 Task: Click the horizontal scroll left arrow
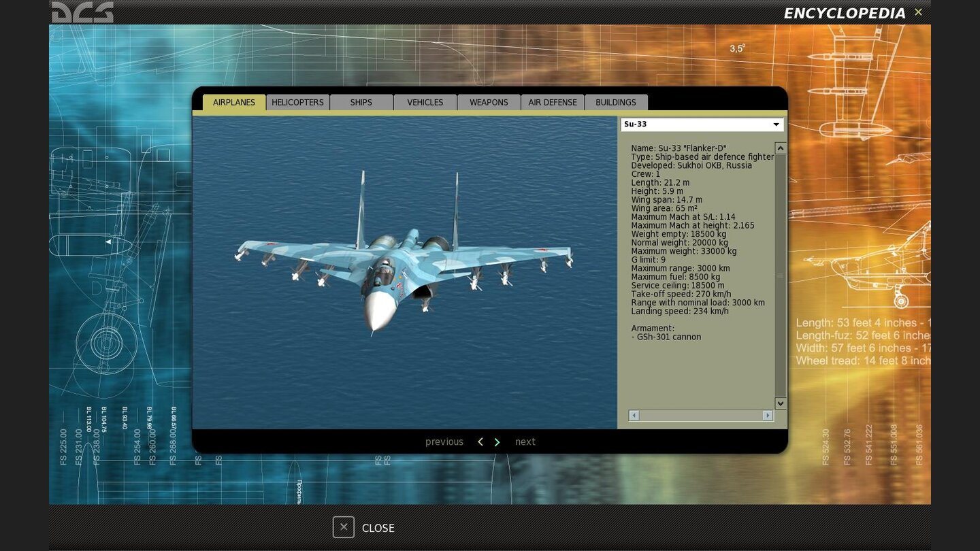[634, 416]
